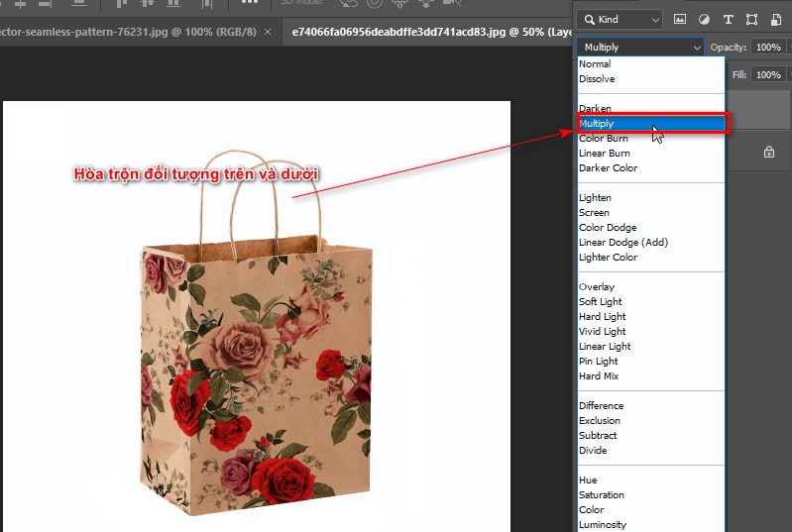Choose Linear Dodge (Add) blend mode

pos(651,243)
